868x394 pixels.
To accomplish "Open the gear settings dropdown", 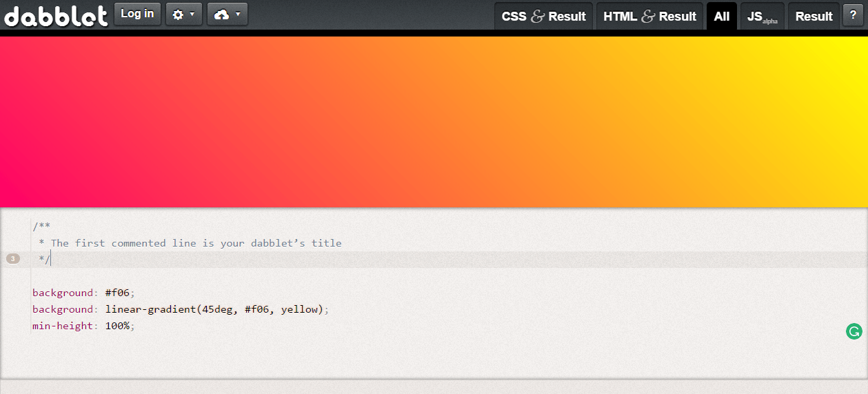I will click(184, 14).
